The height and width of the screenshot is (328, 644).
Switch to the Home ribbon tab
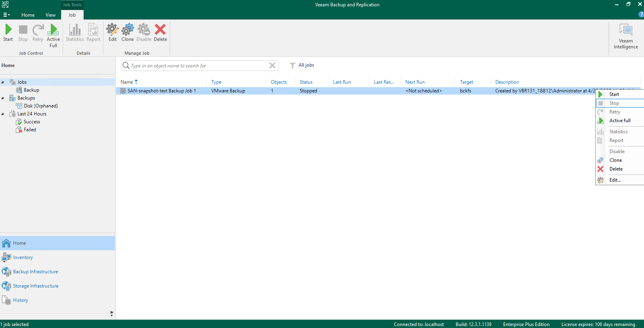tap(28, 15)
